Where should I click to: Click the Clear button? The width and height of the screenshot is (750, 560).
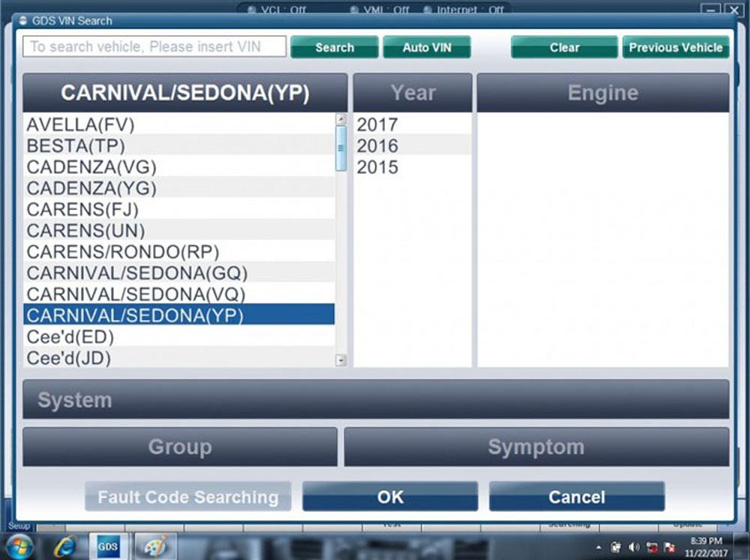point(565,47)
